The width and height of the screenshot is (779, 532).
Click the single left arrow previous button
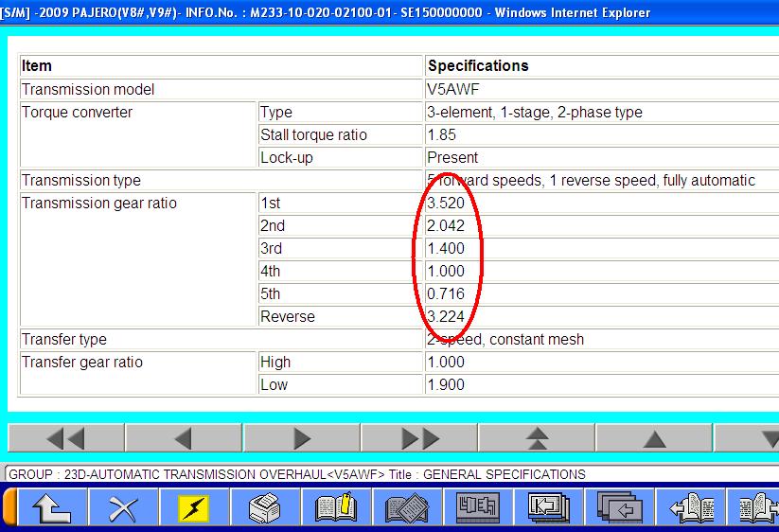[184, 438]
